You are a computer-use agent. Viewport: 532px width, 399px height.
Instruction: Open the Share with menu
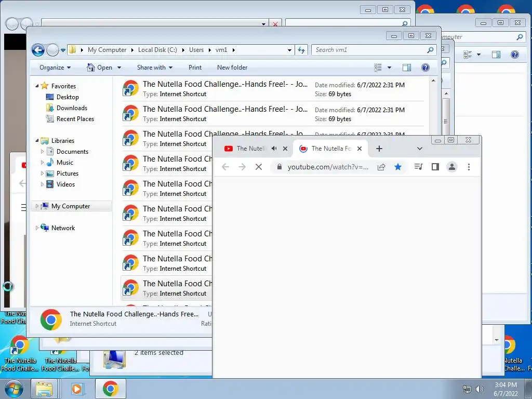click(155, 68)
